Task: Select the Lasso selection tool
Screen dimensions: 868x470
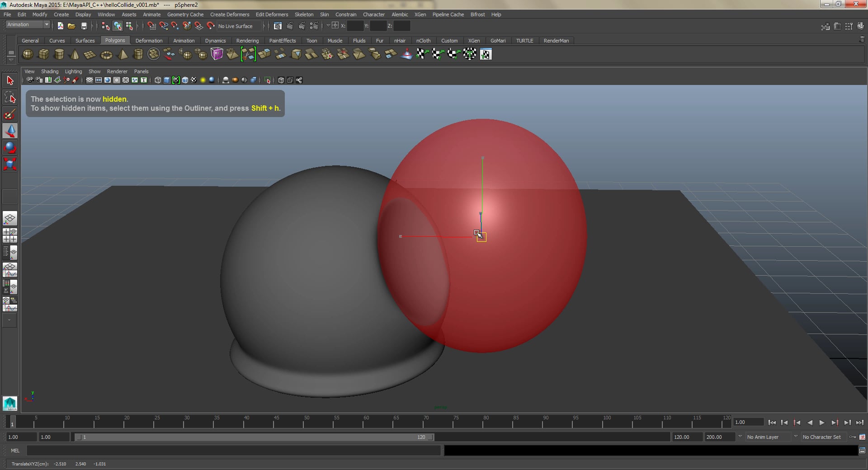Action: (10, 97)
